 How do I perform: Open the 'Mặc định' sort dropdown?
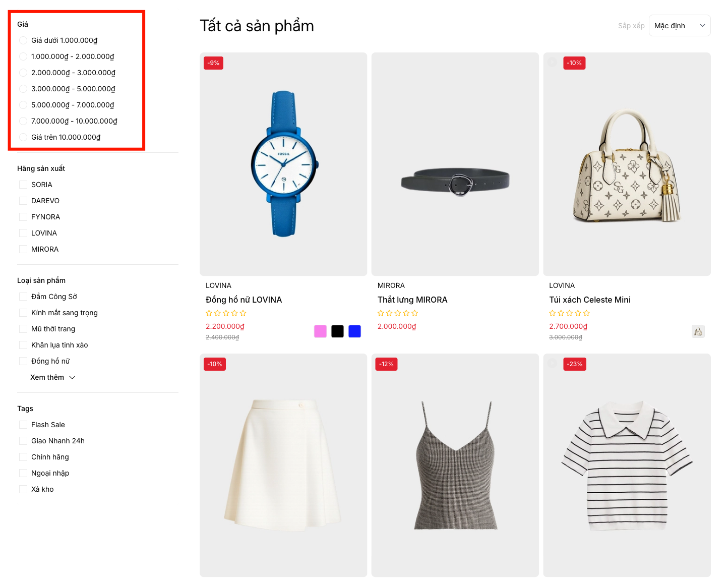point(679,26)
